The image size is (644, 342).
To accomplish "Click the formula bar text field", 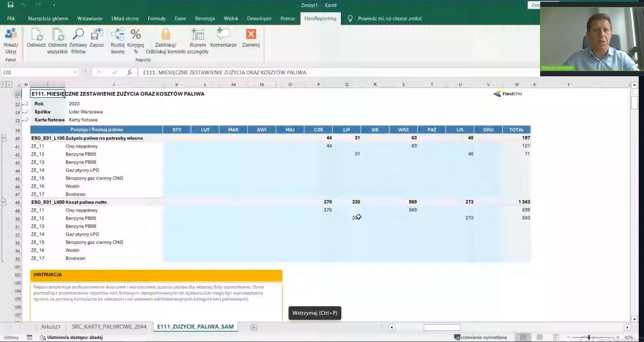I will pyautogui.click(x=318, y=72).
